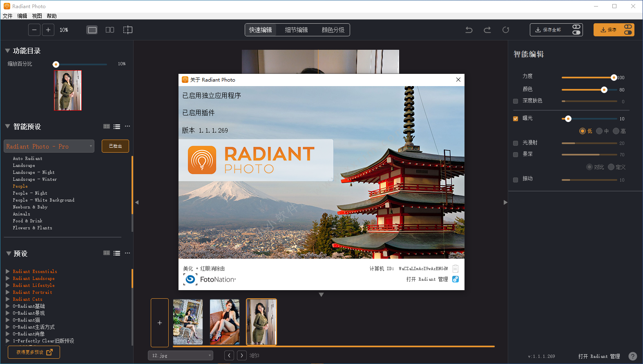Switch 预设 section to list view
Viewport: 643px width, 364px height.
pos(117,253)
